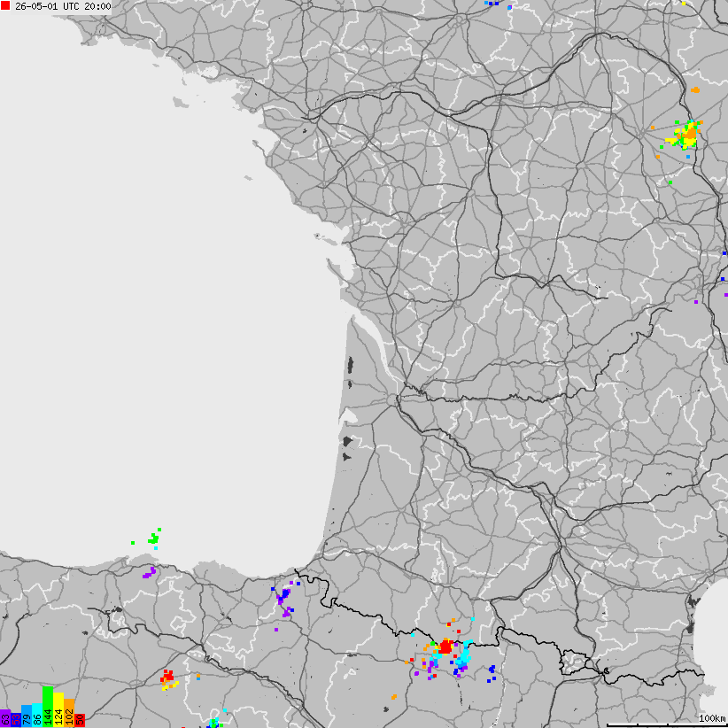
Task: Select the green legend bar labeled 144
Action: pos(48,707)
